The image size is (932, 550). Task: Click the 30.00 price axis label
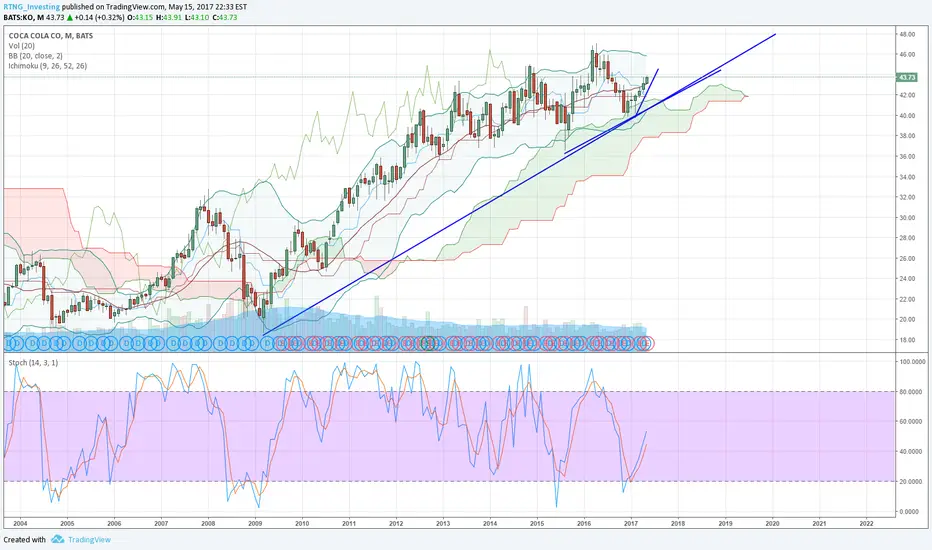coord(907,218)
